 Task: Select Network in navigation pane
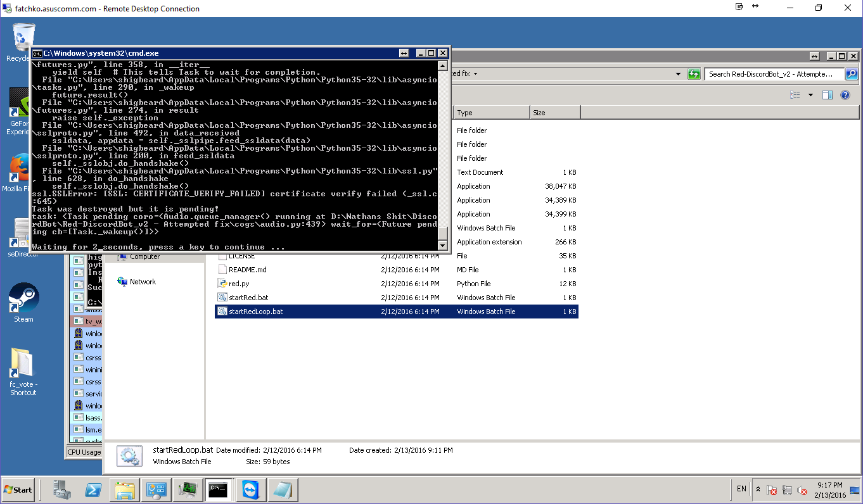pyautogui.click(x=136, y=282)
